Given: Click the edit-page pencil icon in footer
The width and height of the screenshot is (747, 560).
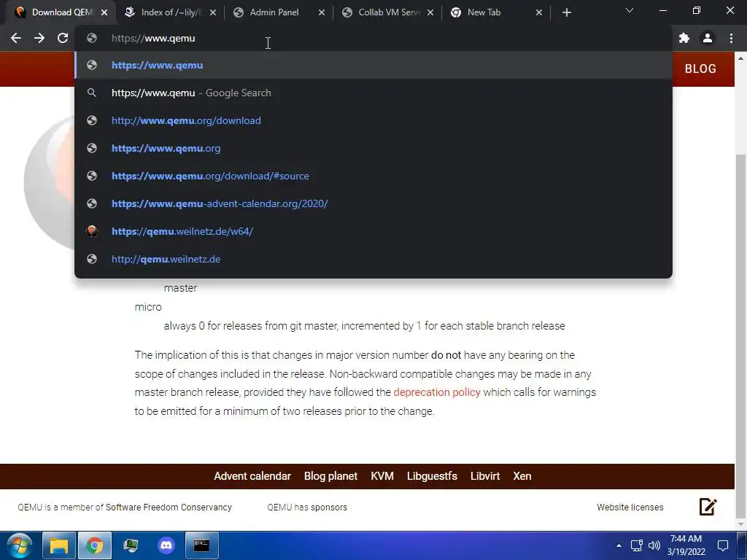Looking at the screenshot, I should (x=708, y=507).
